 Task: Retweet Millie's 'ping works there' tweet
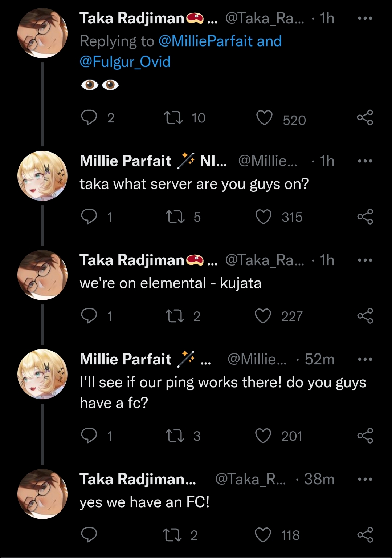point(175,436)
